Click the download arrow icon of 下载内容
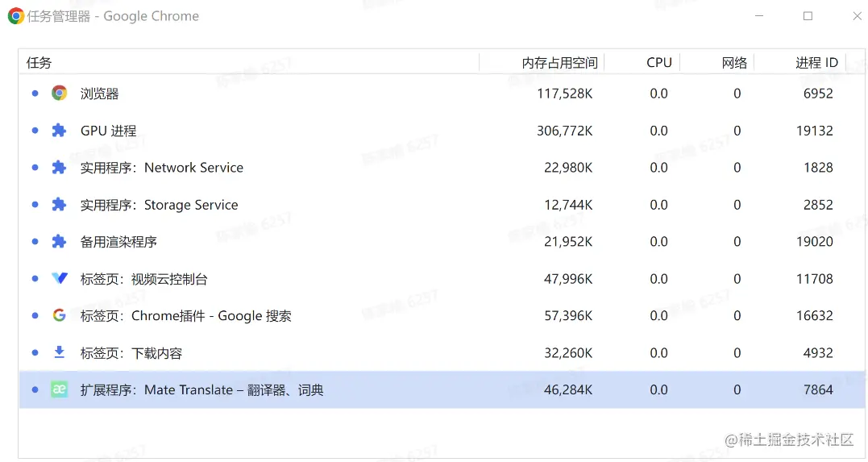Screen dimensions: 868x462 point(59,352)
